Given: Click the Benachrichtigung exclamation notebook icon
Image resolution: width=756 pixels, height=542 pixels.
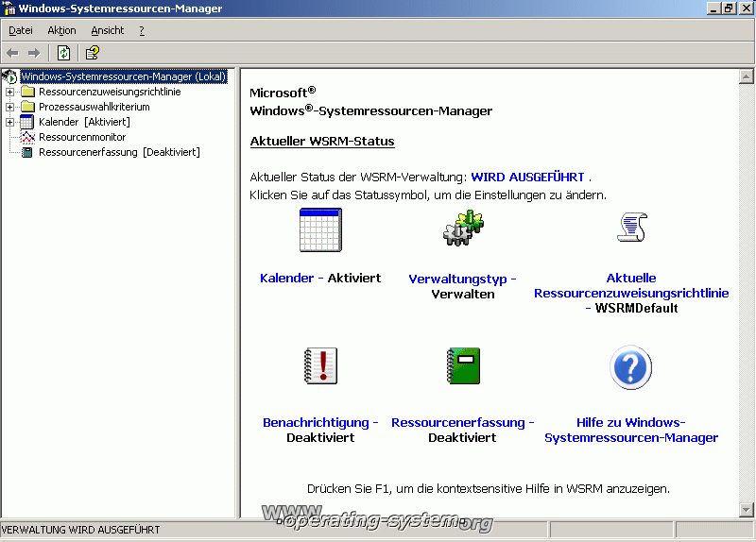Looking at the screenshot, I should (320, 365).
